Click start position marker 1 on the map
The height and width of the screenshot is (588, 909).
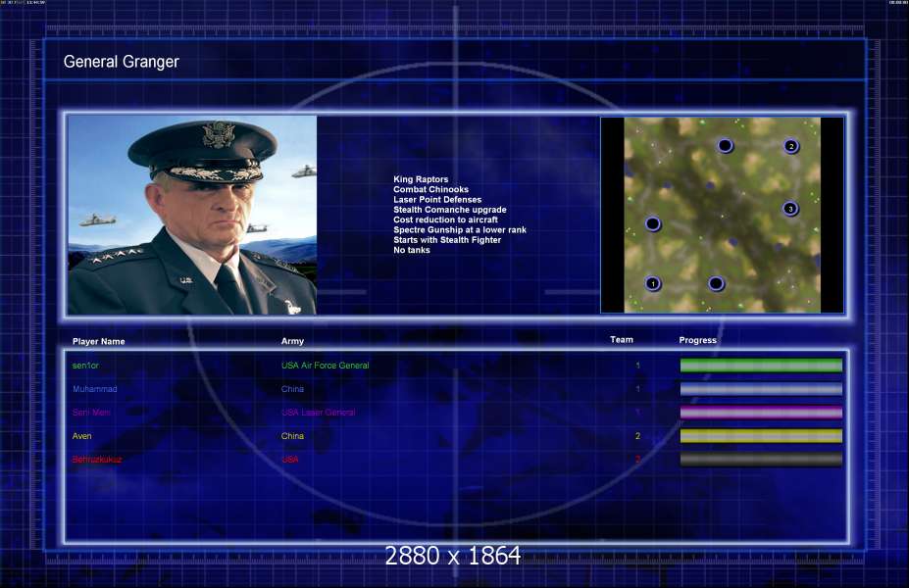point(653,284)
